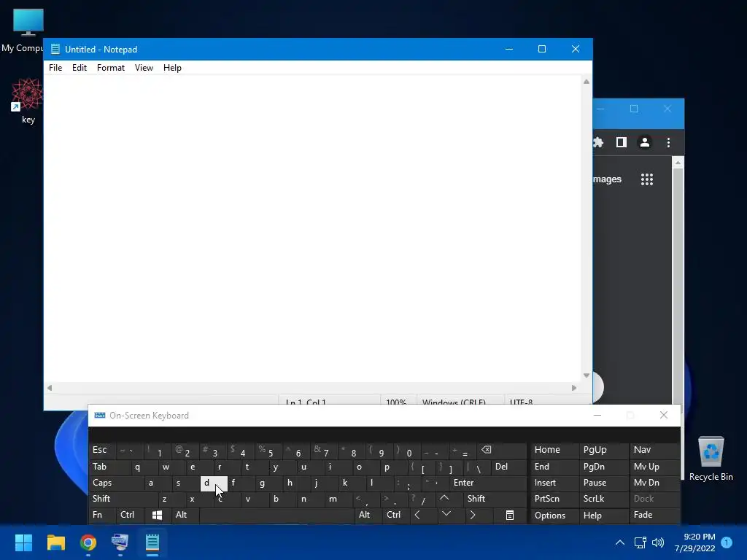This screenshot has width=747, height=560.
Task: Open the network icon in system tray
Action: click(x=640, y=542)
